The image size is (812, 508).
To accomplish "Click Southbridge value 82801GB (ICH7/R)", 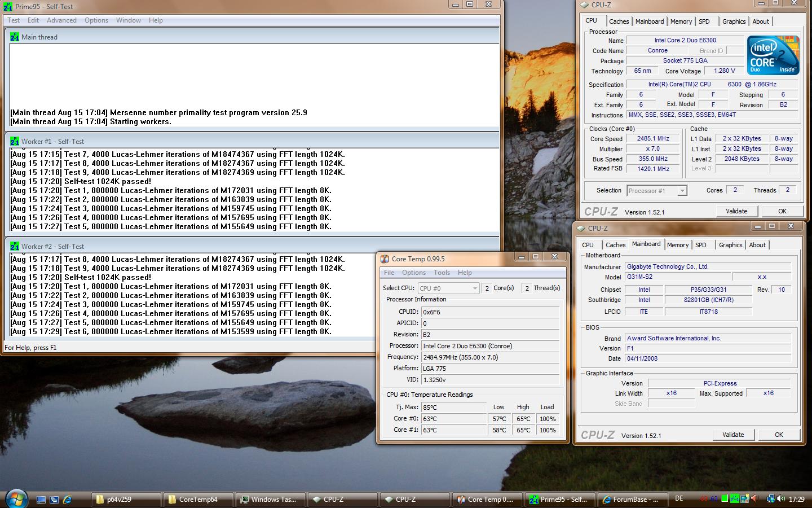I will point(709,300).
